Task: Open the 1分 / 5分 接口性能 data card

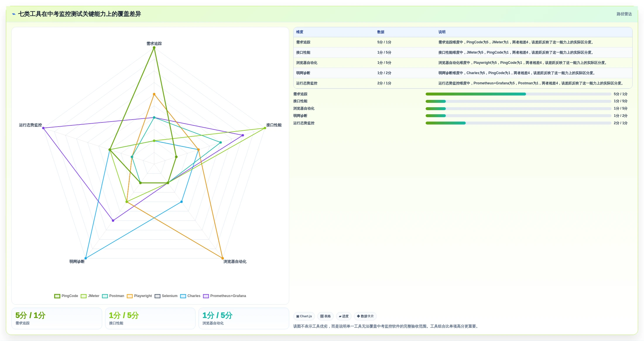Action: point(150,318)
